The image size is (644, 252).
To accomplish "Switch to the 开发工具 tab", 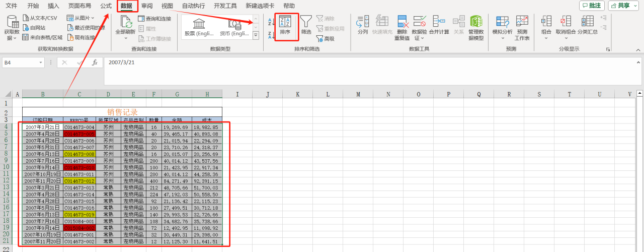I will 225,6.
